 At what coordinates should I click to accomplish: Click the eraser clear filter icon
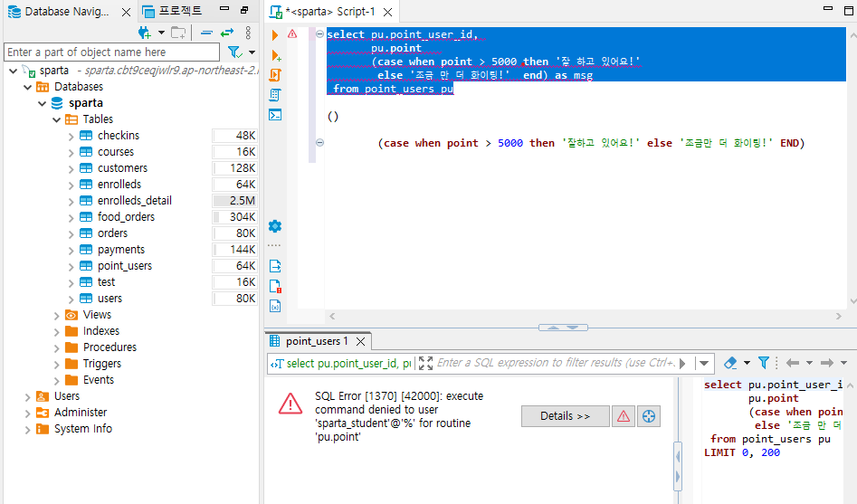730,363
